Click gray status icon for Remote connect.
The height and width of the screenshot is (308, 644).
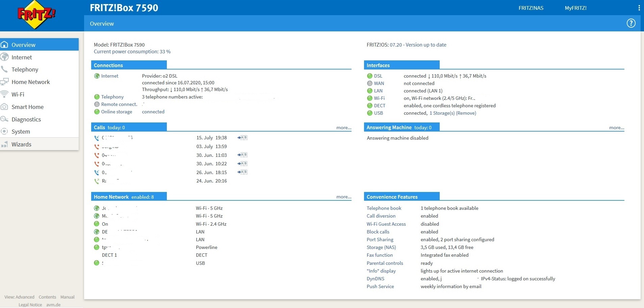(97, 104)
